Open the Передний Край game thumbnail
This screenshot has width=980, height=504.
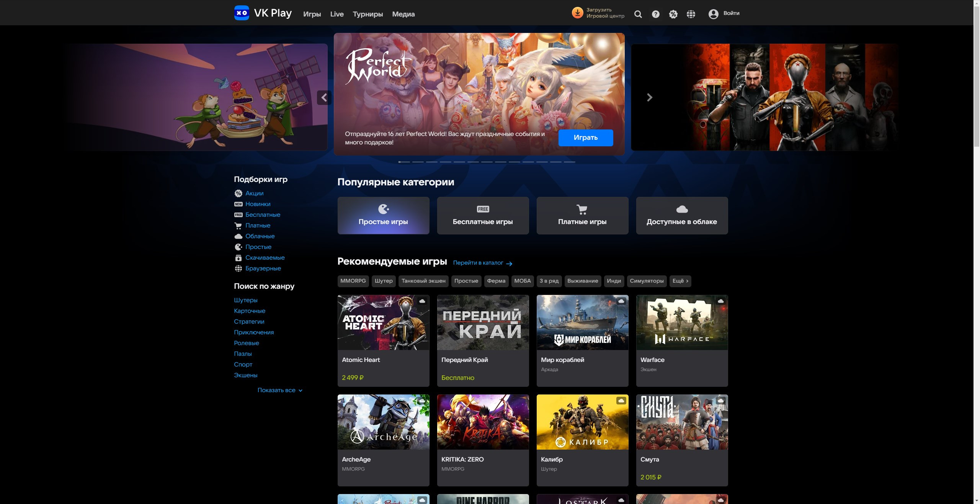coord(483,322)
